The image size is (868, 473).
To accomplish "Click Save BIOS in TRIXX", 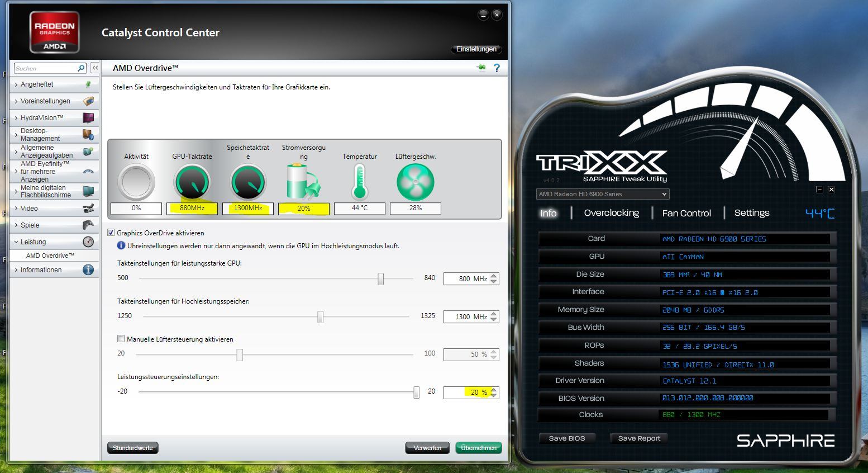I will (567, 438).
